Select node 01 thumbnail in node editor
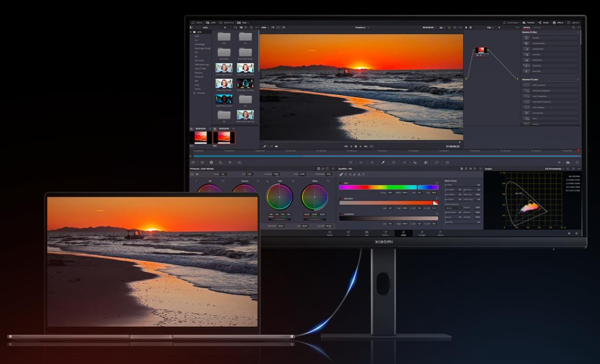The width and height of the screenshot is (600, 364). tap(481, 50)
